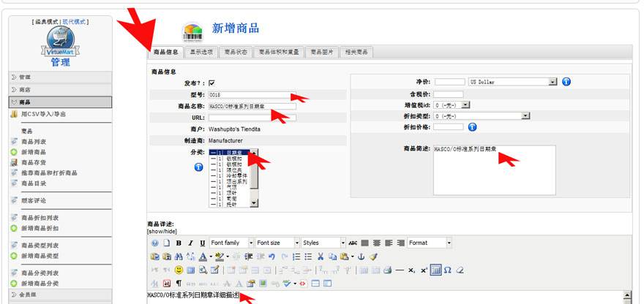The width and height of the screenshot is (644, 304).
Task: Open the 折扣类型 discount type dropdown
Action: click(482, 116)
